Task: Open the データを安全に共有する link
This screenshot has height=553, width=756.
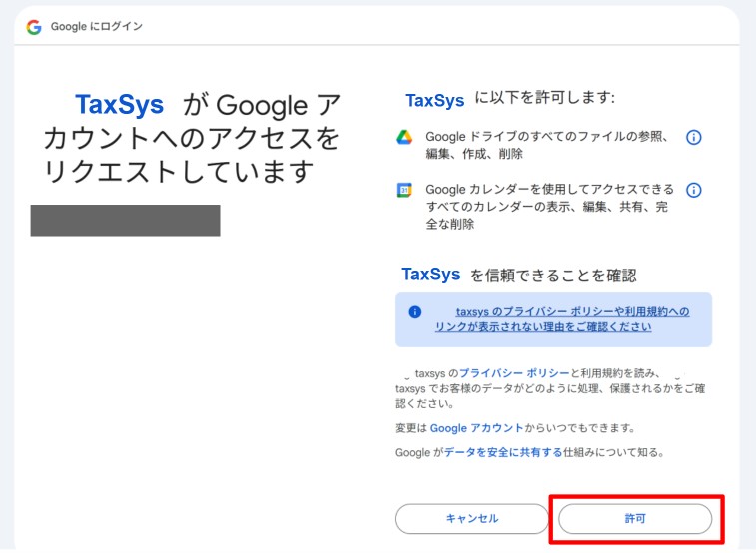Action: point(503,453)
